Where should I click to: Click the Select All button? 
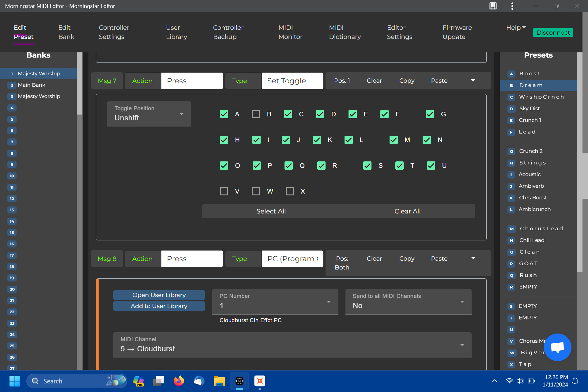coord(271,211)
